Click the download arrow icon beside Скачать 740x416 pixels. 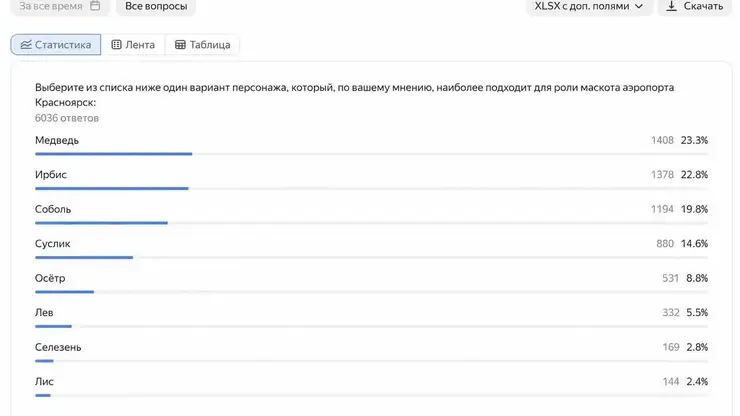671,6
